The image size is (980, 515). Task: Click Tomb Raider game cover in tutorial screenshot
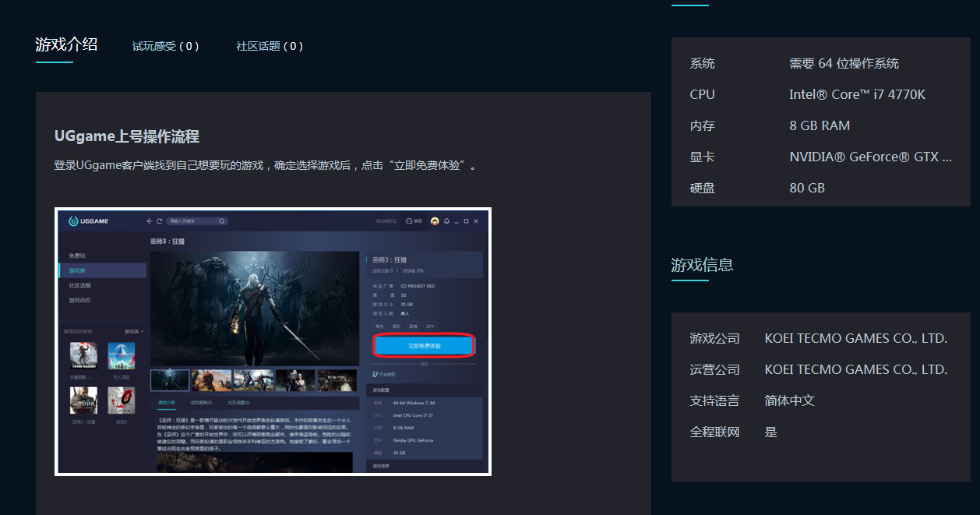click(x=83, y=357)
